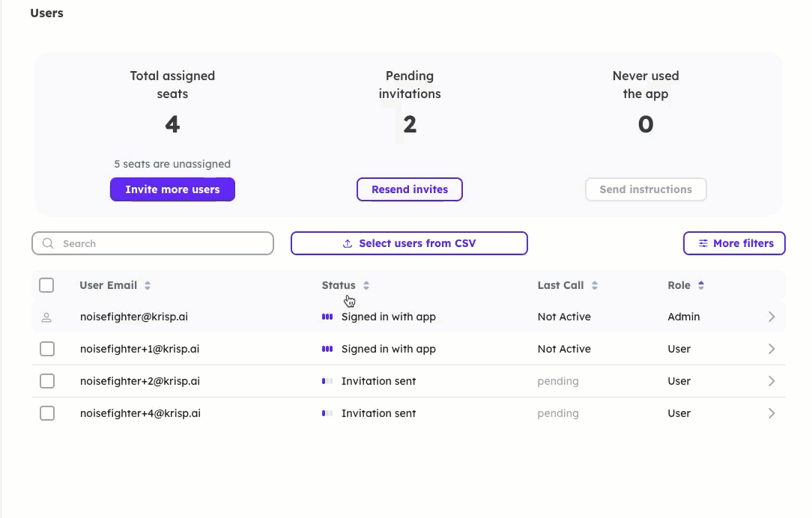Click the Invite more users button
The width and height of the screenshot is (812, 518).
point(172,189)
